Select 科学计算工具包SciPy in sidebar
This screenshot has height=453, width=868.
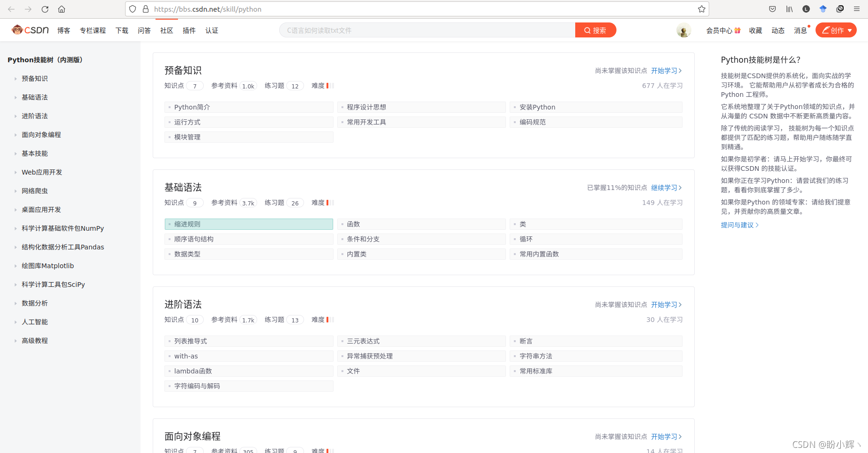pyautogui.click(x=53, y=285)
